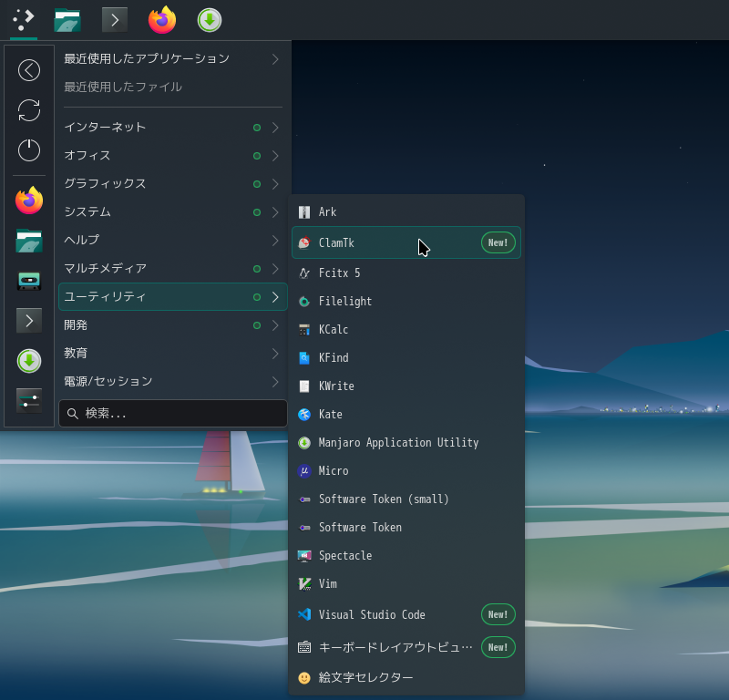Open the インターネット category
The height and width of the screenshot is (700, 729).
(173, 127)
